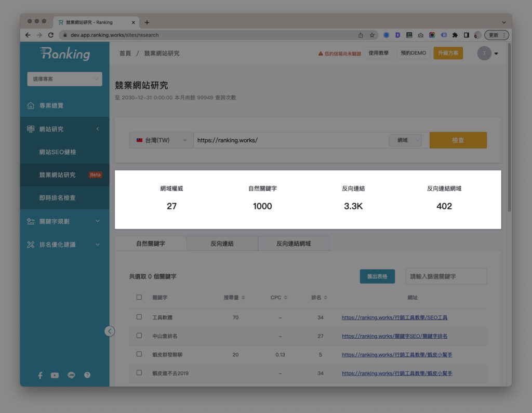Switch to the 反向連結網域 tab
Image resolution: width=532 pixels, height=413 pixels.
pos(294,244)
